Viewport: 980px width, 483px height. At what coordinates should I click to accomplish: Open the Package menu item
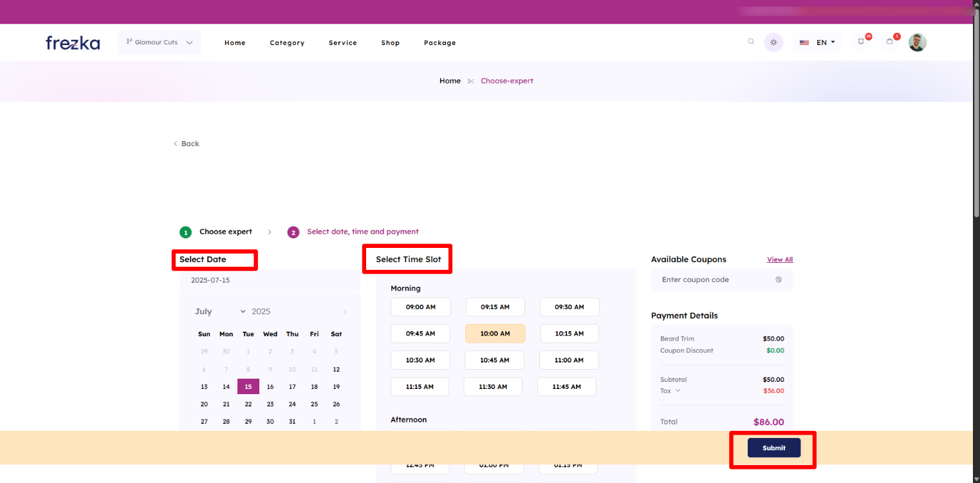click(439, 43)
